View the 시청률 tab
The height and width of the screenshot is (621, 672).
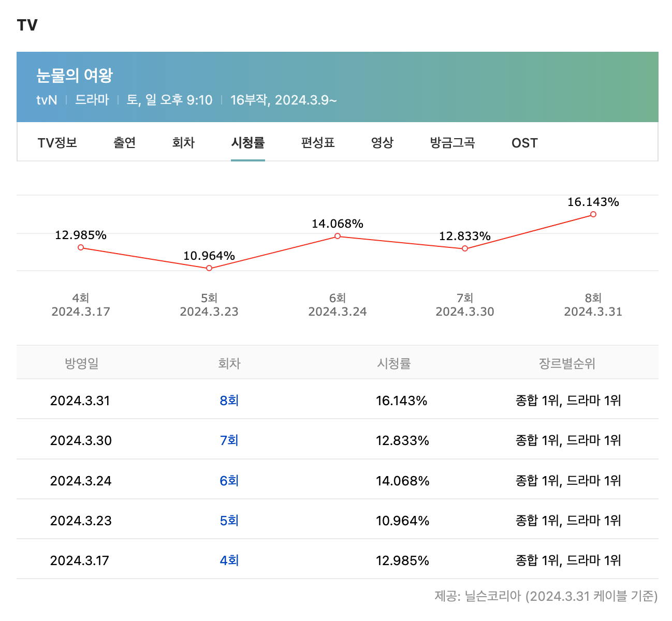click(x=248, y=143)
